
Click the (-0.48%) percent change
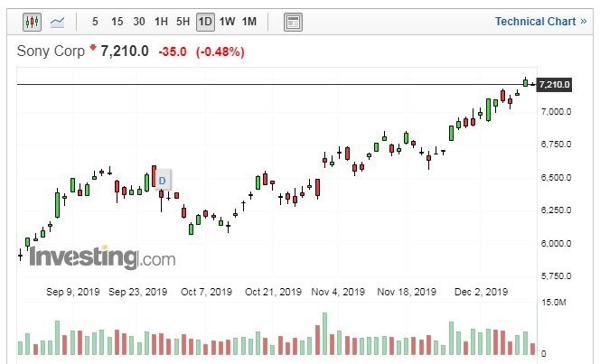220,51
